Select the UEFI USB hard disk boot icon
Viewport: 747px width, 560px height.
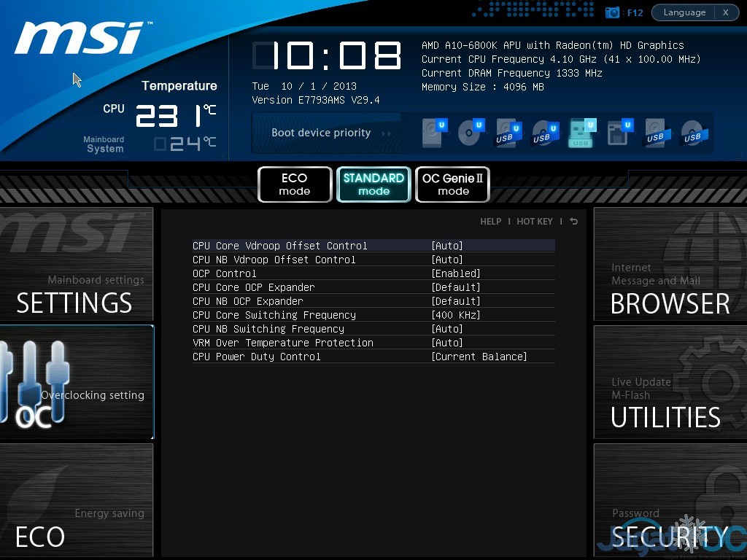508,133
